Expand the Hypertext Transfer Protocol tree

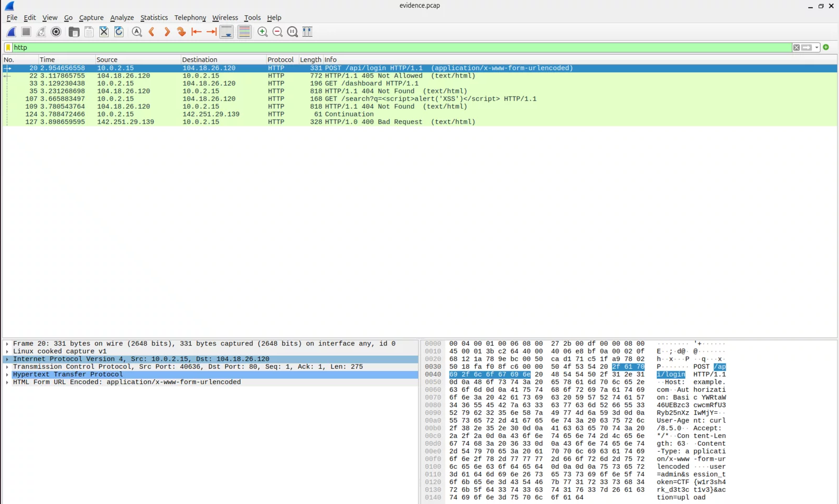tap(7, 374)
